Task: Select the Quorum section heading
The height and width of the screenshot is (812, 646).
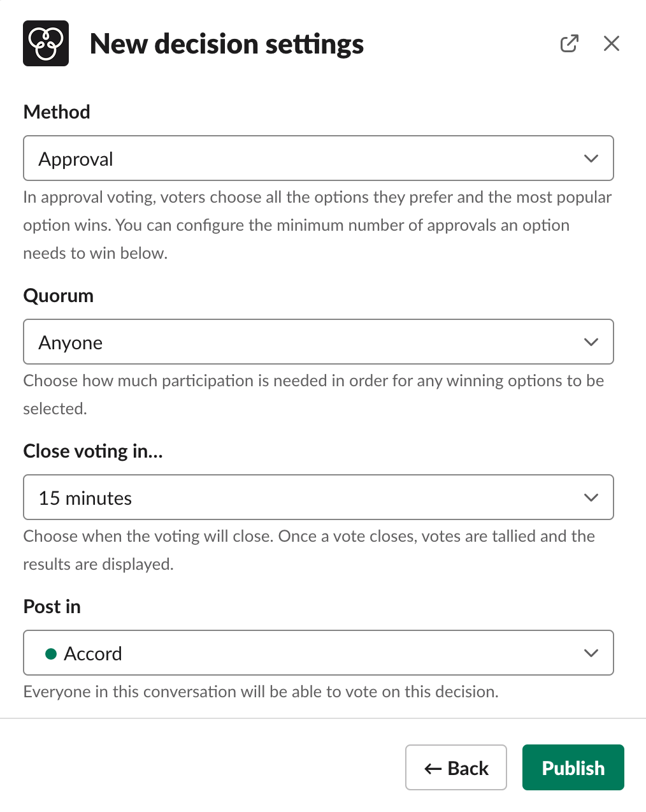Action: click(x=58, y=295)
